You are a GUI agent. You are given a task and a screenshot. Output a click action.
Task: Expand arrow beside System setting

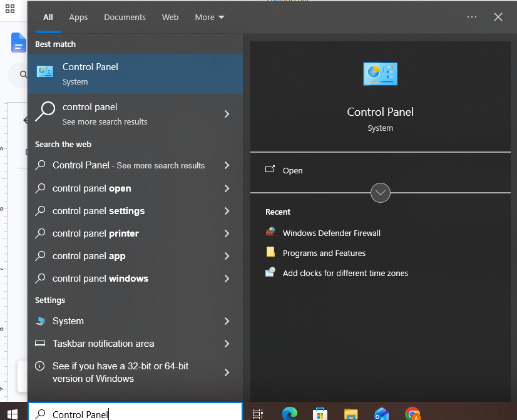tap(227, 321)
